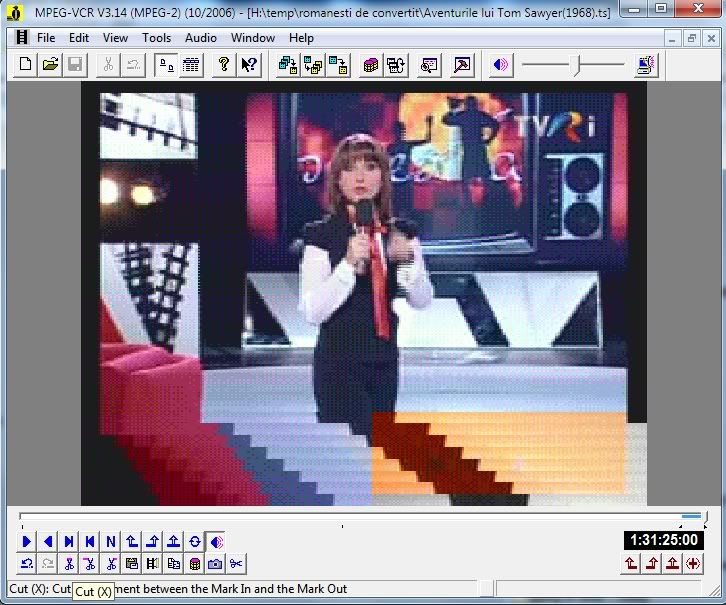Click the step forward one frame button
The height and width of the screenshot is (605, 726).
(69, 541)
